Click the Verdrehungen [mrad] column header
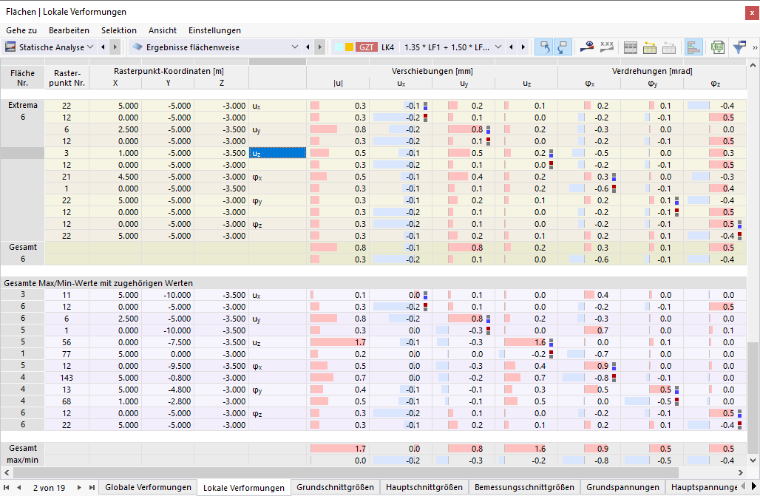Viewport: 760px width, 496px height. [x=652, y=71]
